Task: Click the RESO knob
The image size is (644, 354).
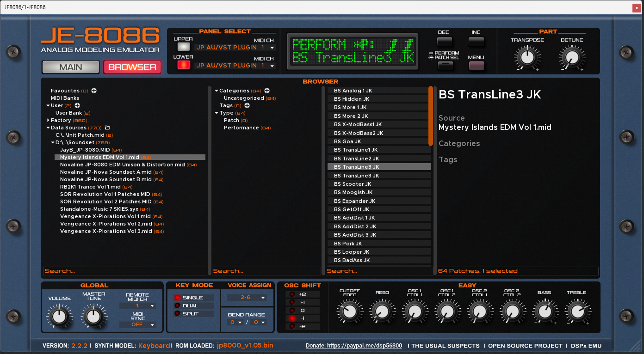Action: (x=382, y=311)
